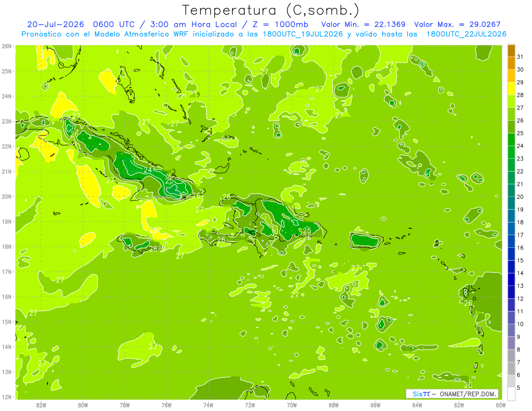Click the "29" color scale label
532x411 pixels.
coord(520,82)
